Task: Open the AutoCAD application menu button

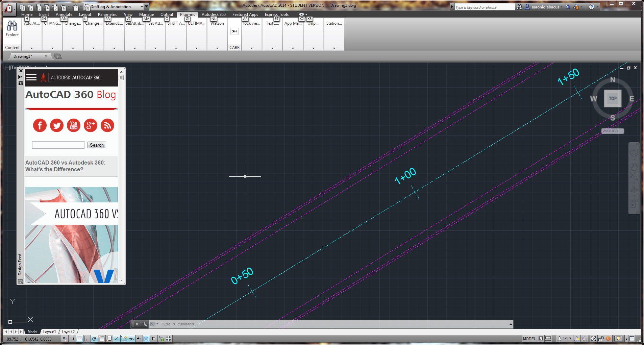Action: pos(9,9)
